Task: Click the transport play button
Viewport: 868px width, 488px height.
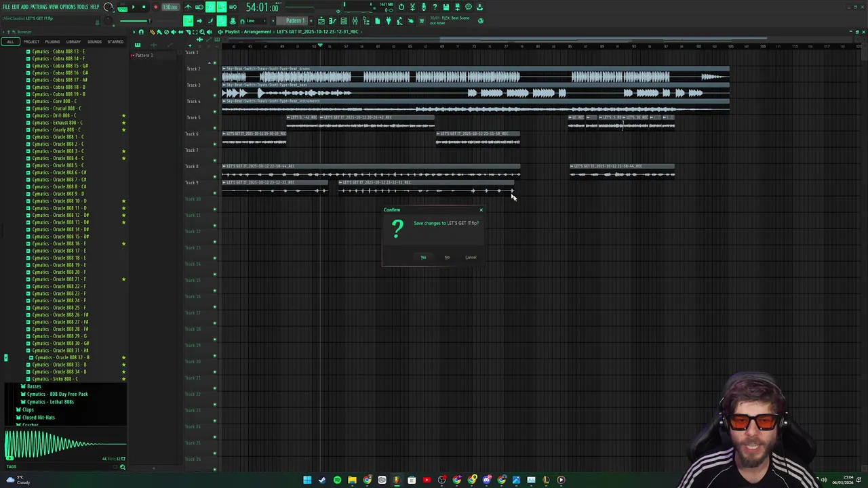Action: [133, 7]
